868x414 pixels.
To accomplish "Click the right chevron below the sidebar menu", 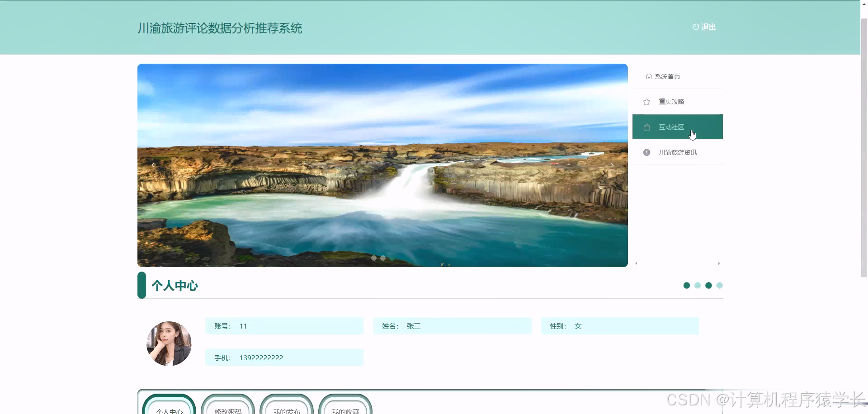I will coord(719,263).
